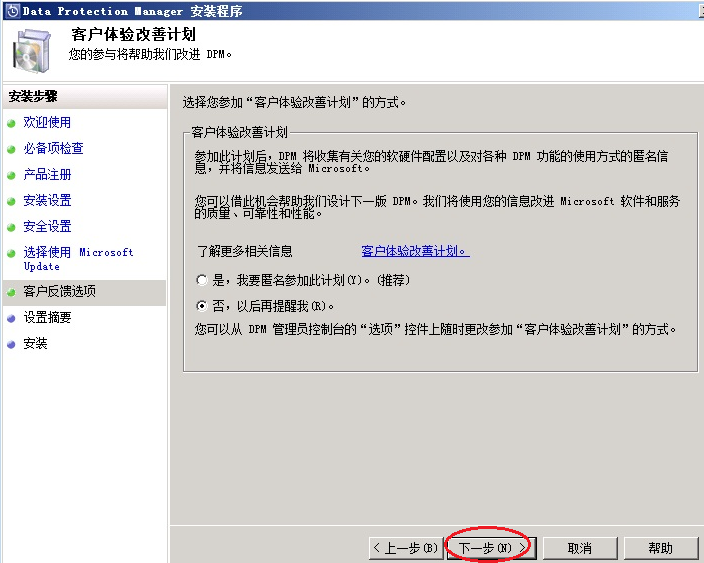The height and width of the screenshot is (563, 704).
Task: Click the 安装步骤 panel header
Action: tap(85, 97)
